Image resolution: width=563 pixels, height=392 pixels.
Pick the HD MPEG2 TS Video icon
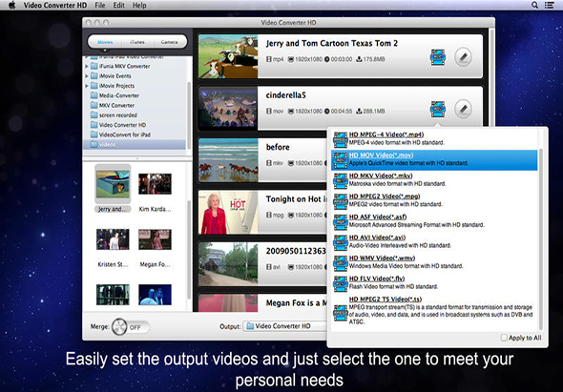pyautogui.click(x=340, y=312)
